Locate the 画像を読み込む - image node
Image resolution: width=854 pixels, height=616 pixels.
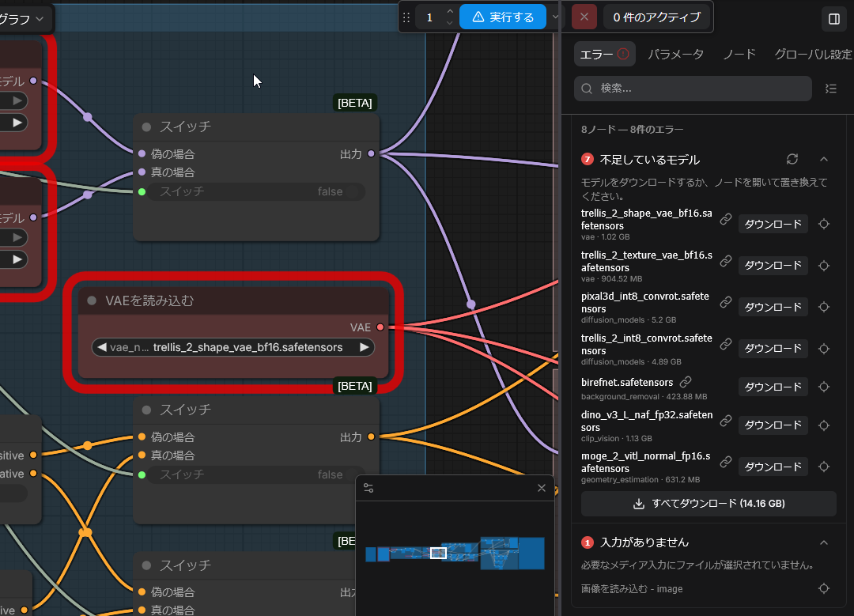pyautogui.click(x=823, y=588)
